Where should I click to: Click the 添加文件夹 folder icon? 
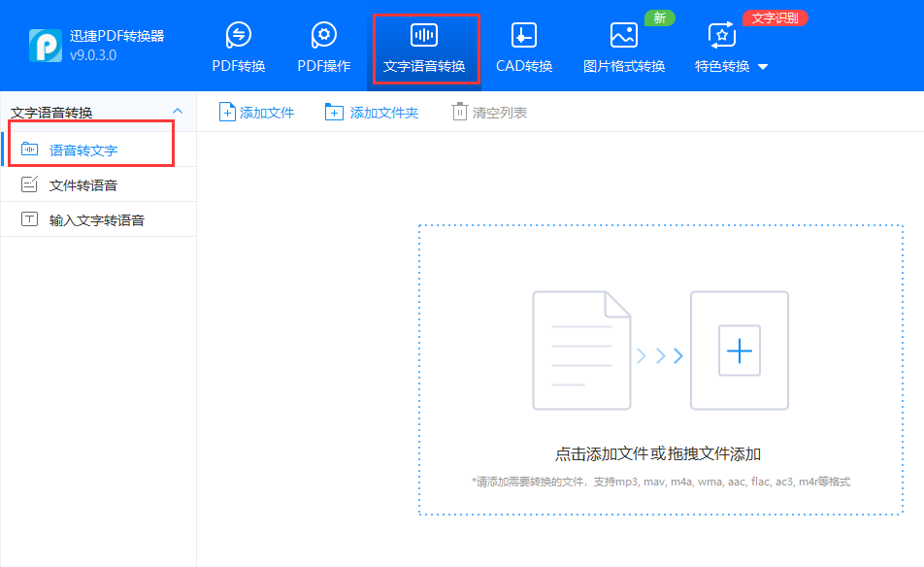[334, 113]
